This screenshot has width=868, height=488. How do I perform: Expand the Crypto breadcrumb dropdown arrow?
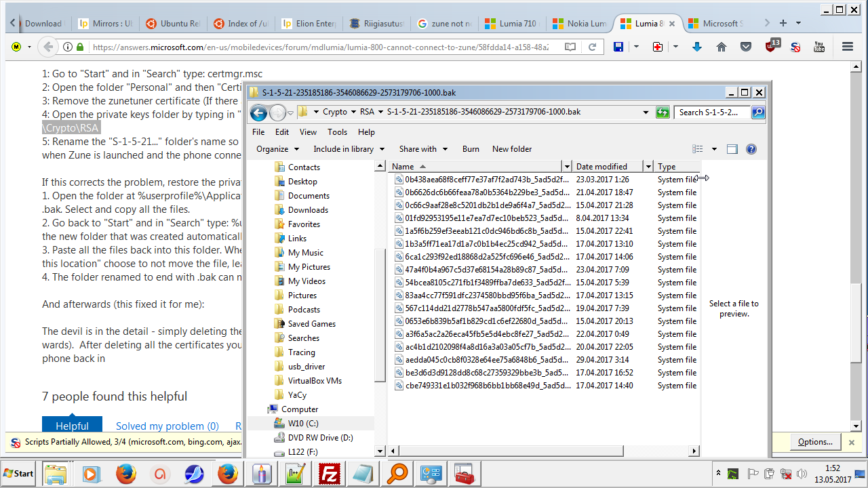[353, 113]
